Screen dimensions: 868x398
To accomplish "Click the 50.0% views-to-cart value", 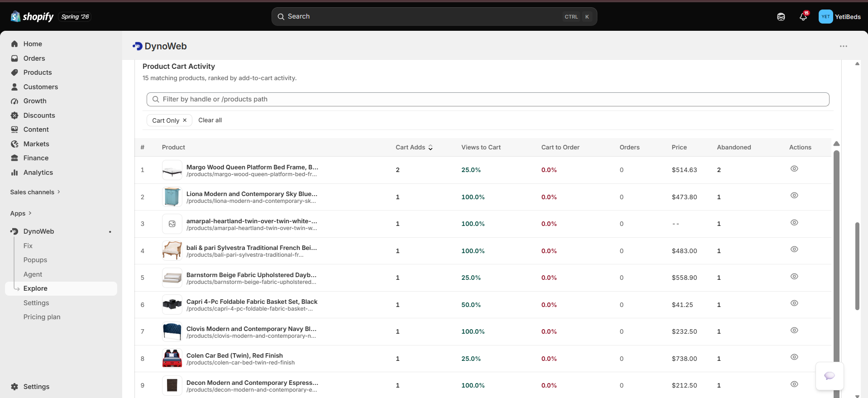I will (x=471, y=305).
